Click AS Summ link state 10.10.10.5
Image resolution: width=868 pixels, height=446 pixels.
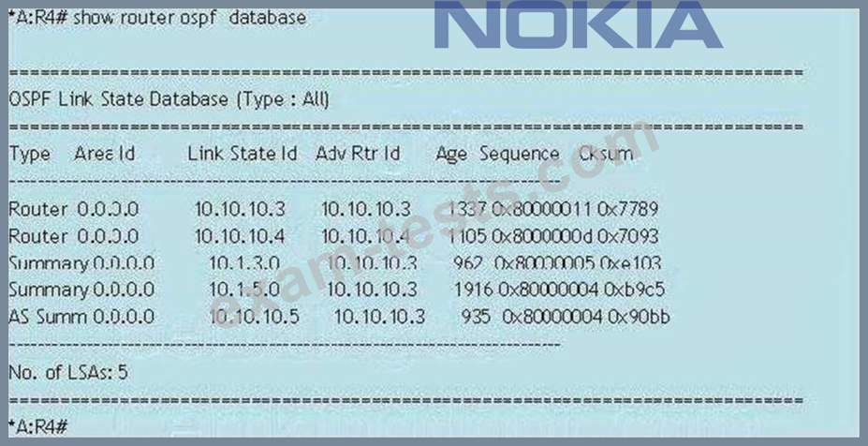point(255,317)
